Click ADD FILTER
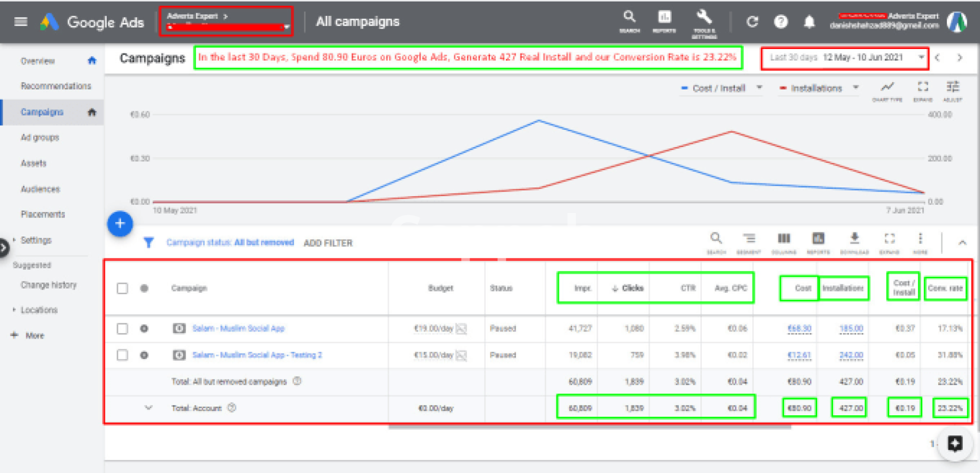 coord(328,243)
